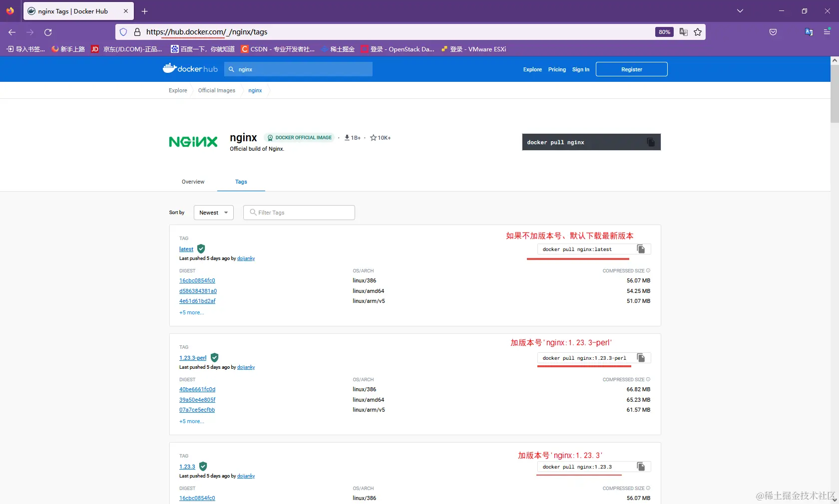
Task: Click verified shield beside latest tag
Action: pyautogui.click(x=201, y=249)
